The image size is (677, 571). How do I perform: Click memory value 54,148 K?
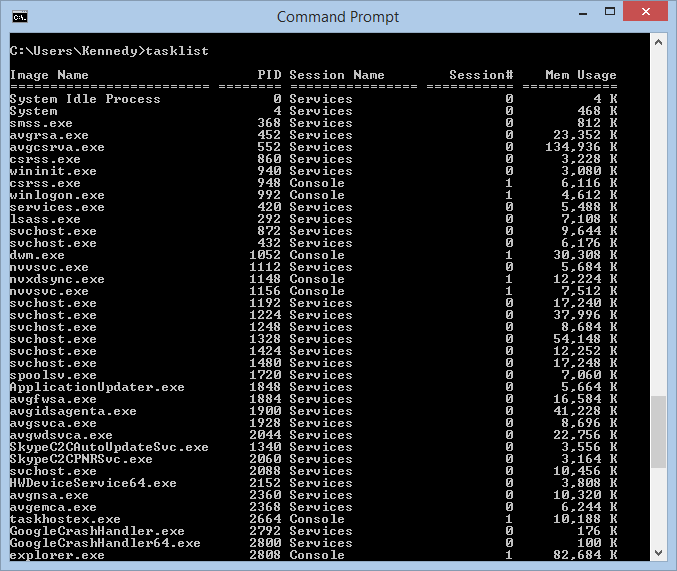click(585, 339)
